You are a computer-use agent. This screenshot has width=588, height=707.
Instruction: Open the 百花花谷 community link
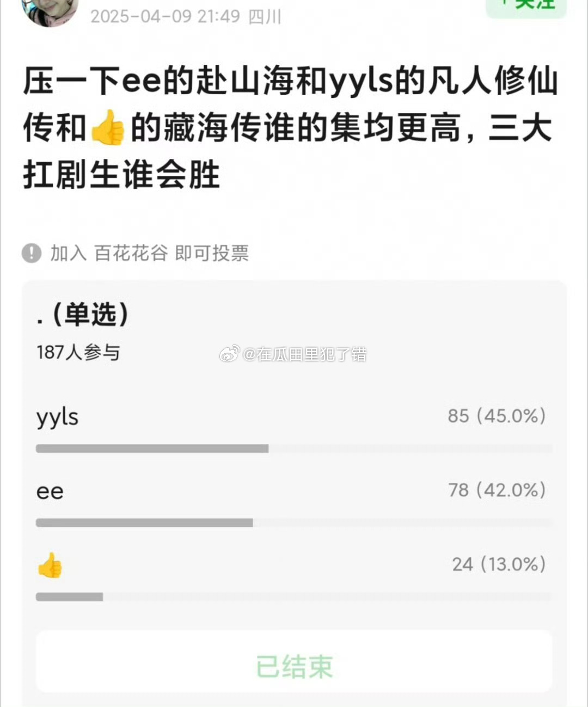pos(131,253)
